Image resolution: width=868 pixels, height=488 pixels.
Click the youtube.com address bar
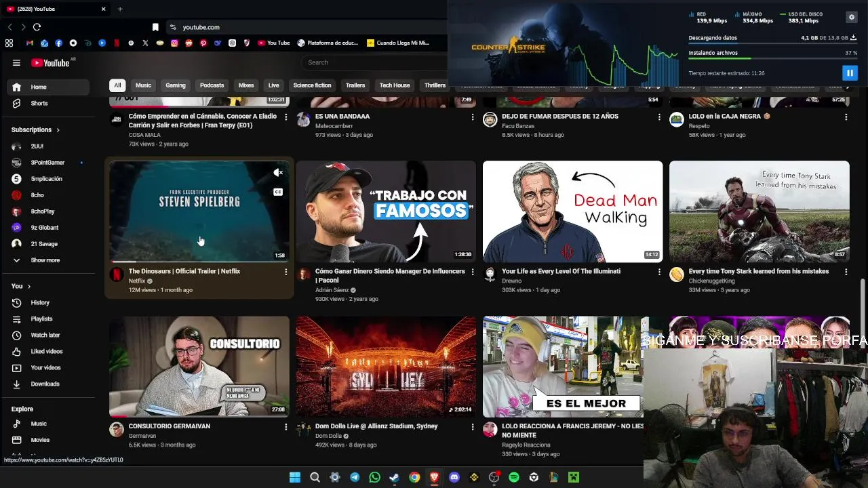[x=305, y=27]
